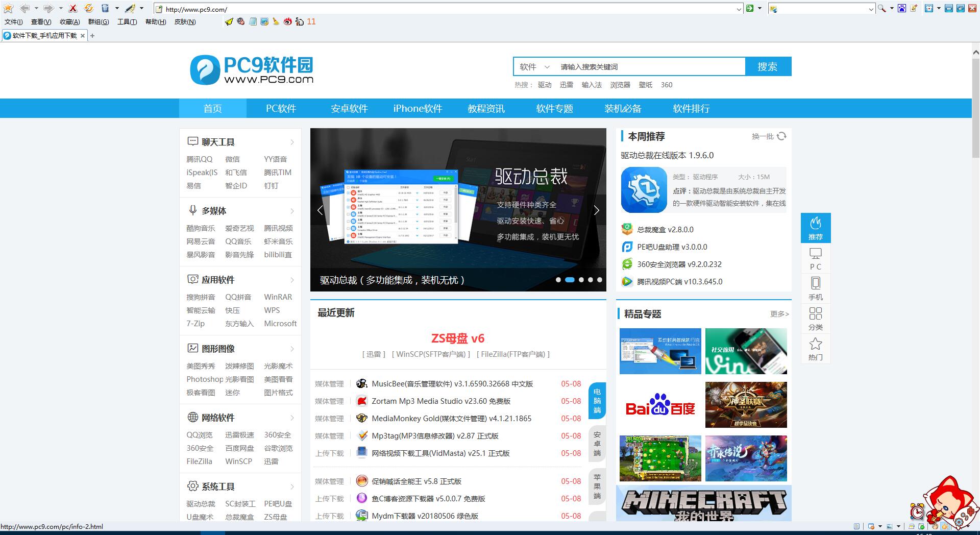Image resolution: width=980 pixels, height=535 pixels.
Task: Open the recycle bin dropdown arrow
Action: point(117,8)
